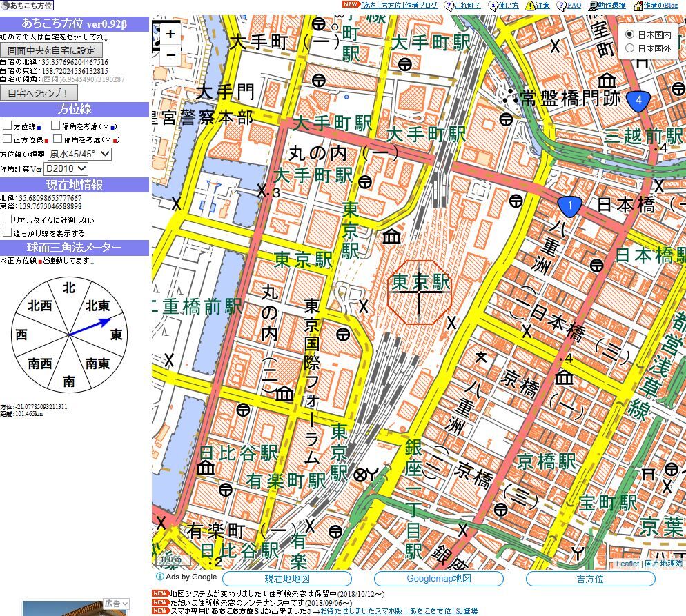Zoom in the map with plus button
Screen dimensions: 686x616
170,34
